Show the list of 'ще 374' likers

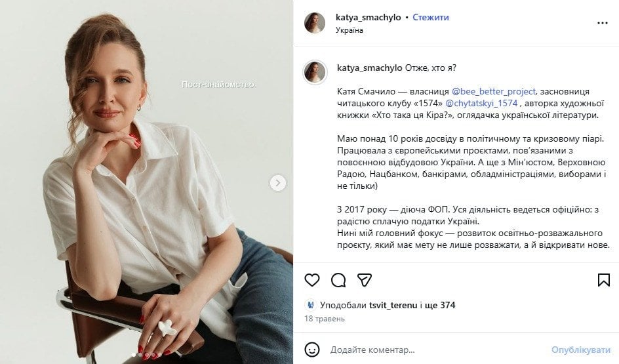(440, 305)
